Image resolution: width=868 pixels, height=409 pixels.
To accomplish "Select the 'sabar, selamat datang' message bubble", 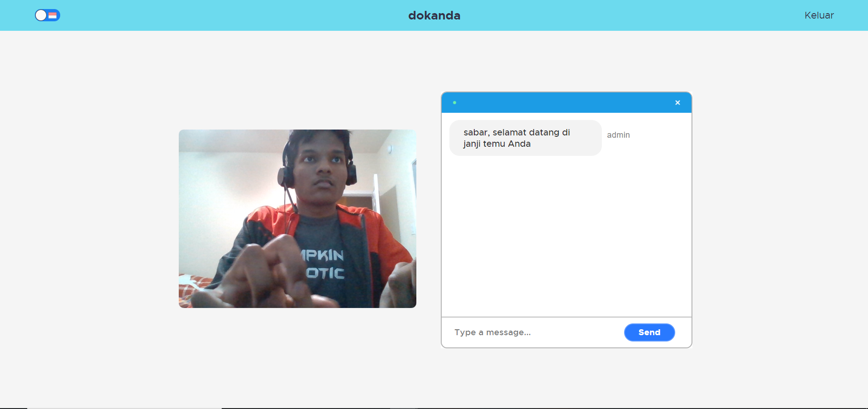I will [x=525, y=138].
